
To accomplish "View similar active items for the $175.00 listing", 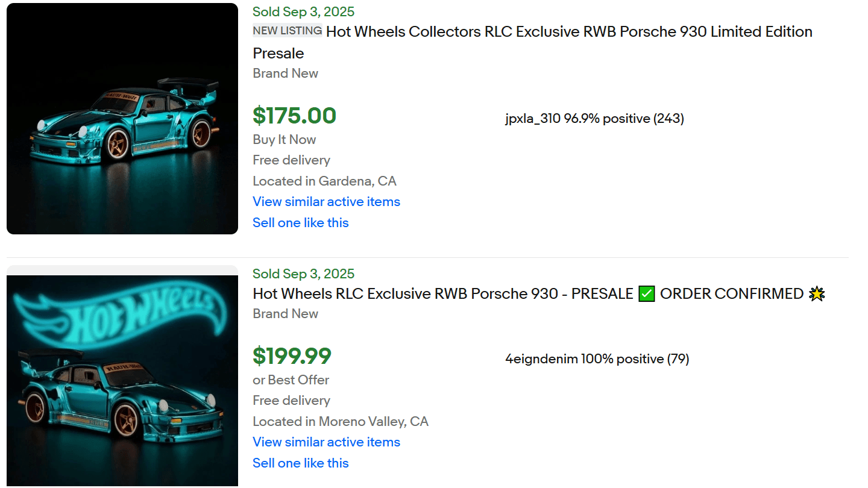I will (x=326, y=201).
